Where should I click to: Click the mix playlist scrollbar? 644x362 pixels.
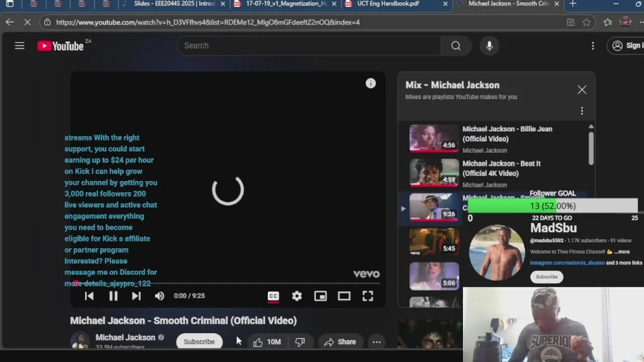pyautogui.click(x=591, y=147)
